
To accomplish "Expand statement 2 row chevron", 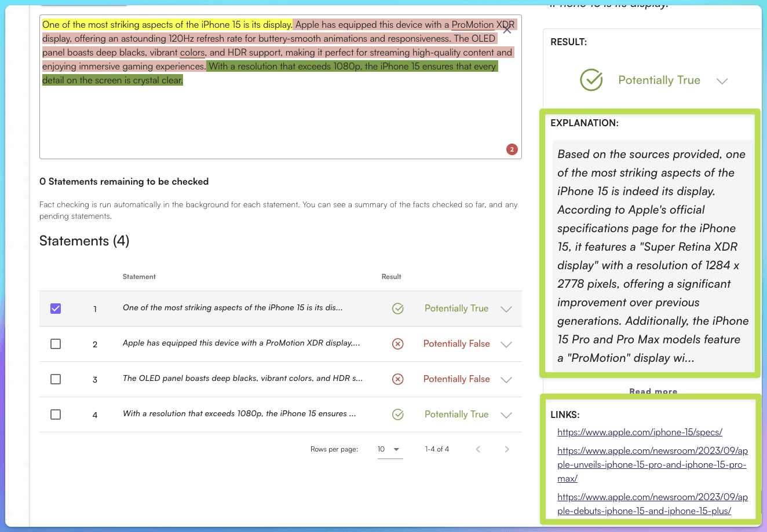I will pyautogui.click(x=506, y=344).
